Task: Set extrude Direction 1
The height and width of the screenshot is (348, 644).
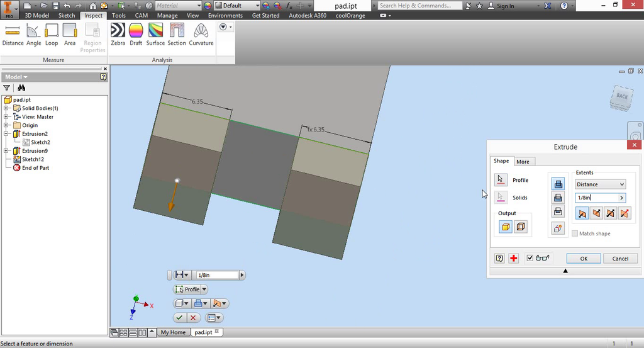Action: 582,213
